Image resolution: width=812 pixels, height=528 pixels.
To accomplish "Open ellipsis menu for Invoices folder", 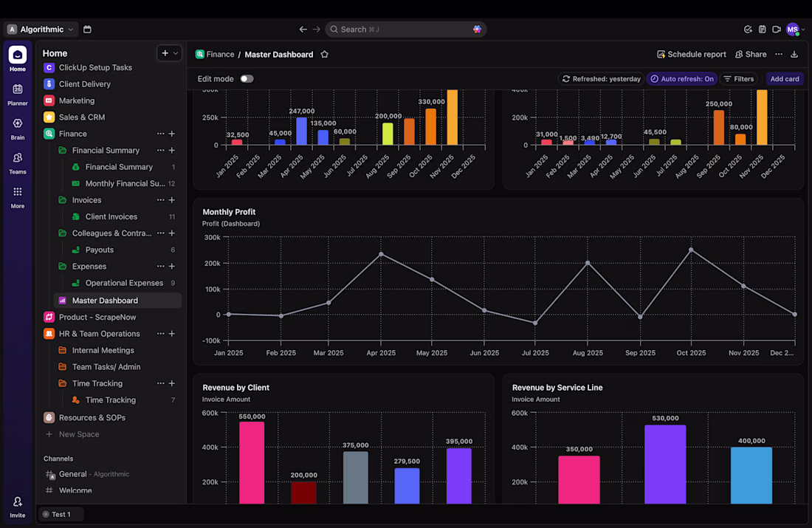I will pos(160,200).
